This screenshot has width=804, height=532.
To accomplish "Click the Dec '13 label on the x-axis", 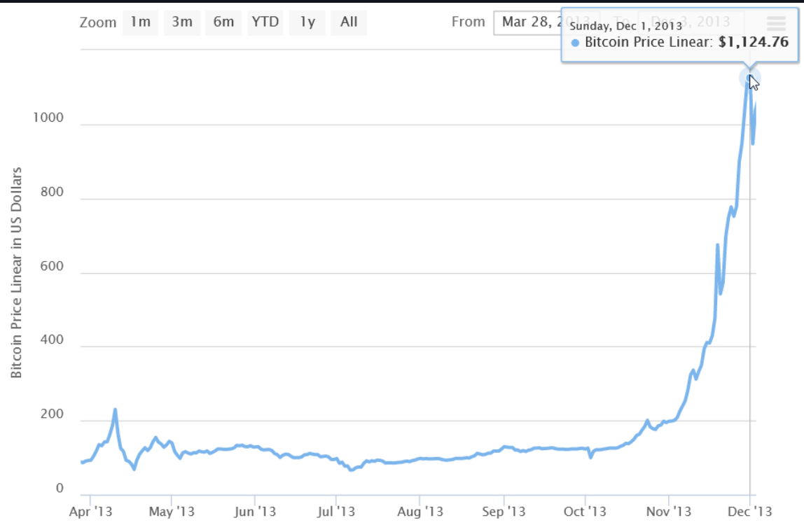I will pyautogui.click(x=749, y=512).
